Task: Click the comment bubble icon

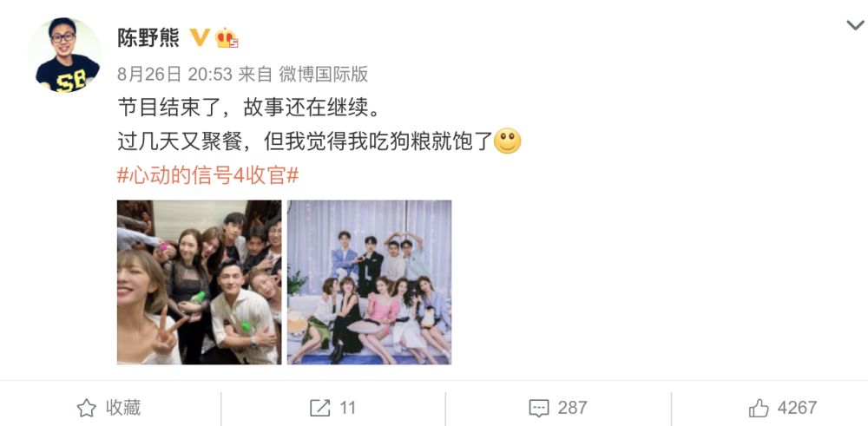Action: 539,409
